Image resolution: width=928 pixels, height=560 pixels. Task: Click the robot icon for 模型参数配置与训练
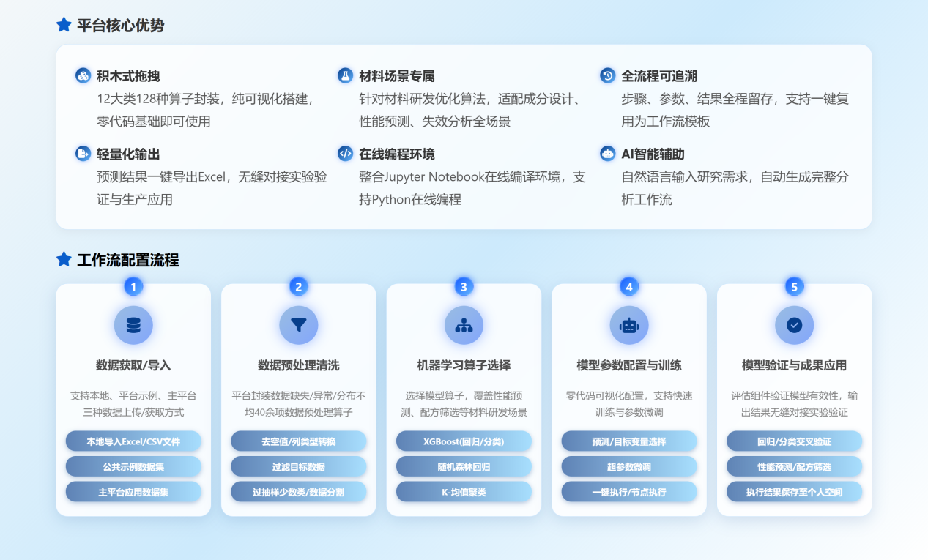pyautogui.click(x=628, y=325)
